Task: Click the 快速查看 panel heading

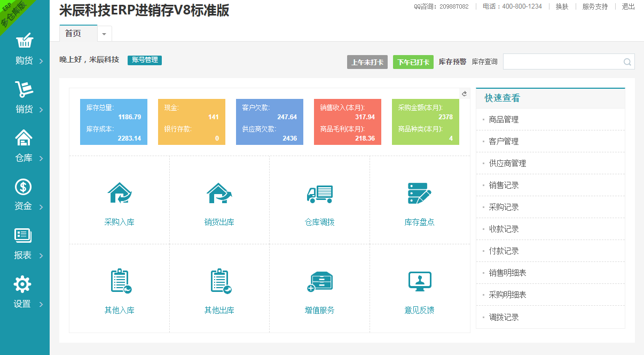Action: click(x=502, y=98)
